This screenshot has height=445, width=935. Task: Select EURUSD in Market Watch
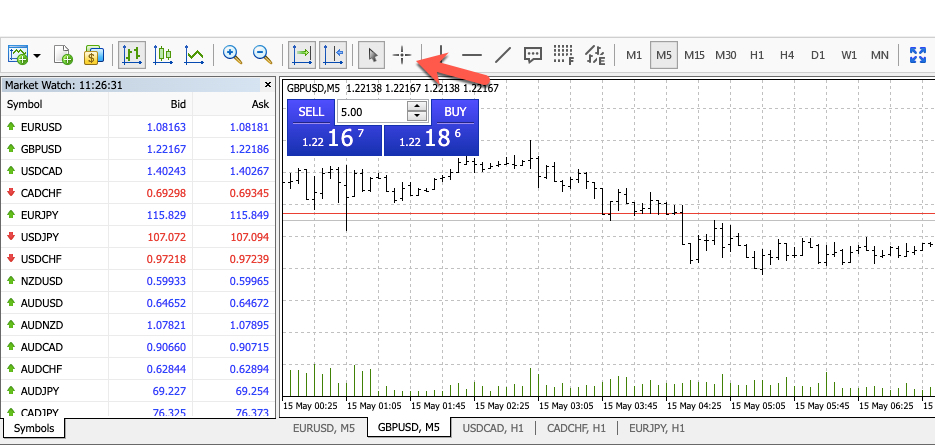pyautogui.click(x=138, y=127)
